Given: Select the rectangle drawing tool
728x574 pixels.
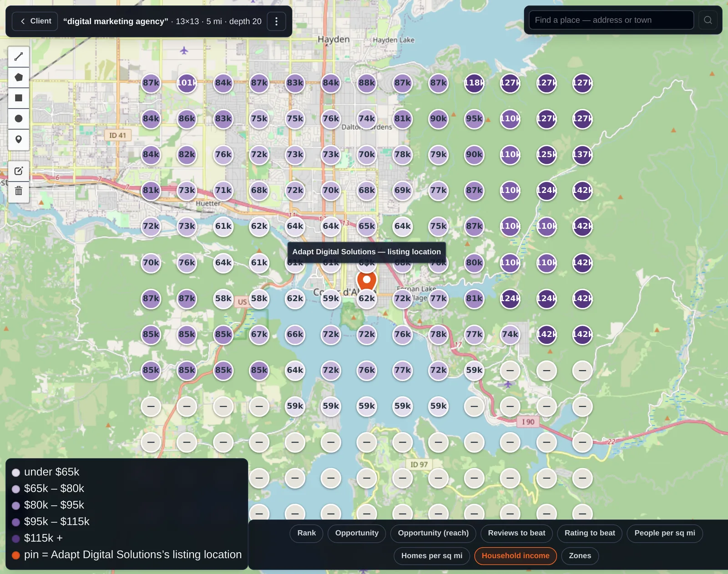Looking at the screenshot, I should tap(19, 98).
